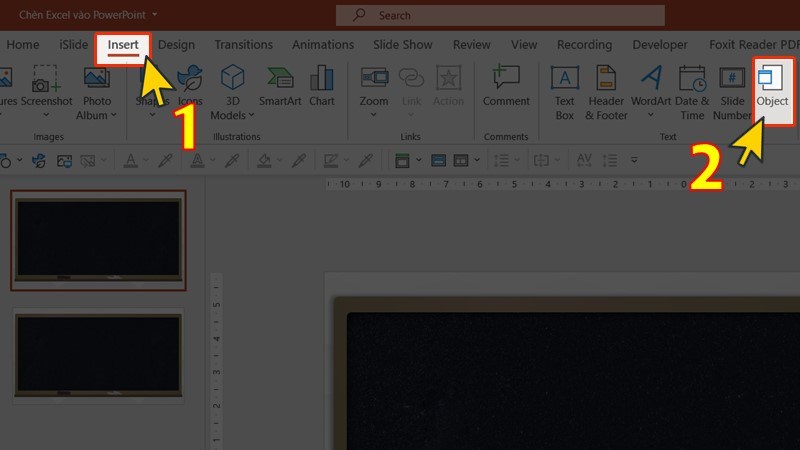Select the second slide thumbnail
This screenshot has height=450, width=800.
click(97, 353)
